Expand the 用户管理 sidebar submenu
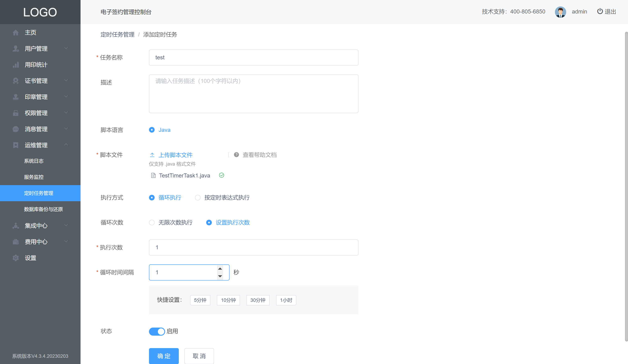628x364 pixels. [x=66, y=48]
